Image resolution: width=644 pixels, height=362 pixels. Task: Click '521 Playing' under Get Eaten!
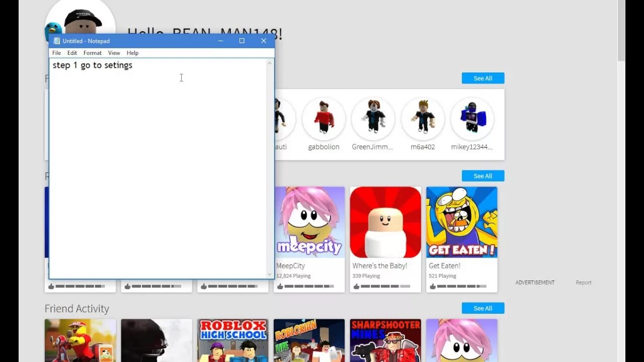443,276
